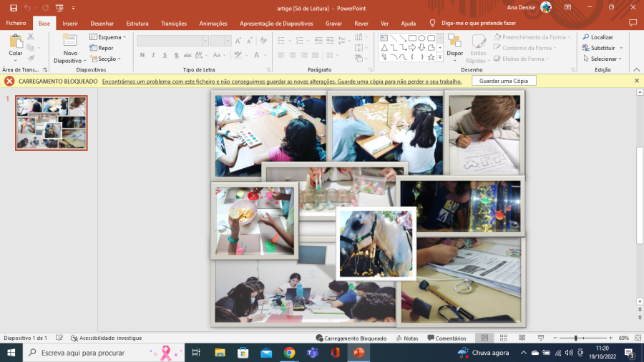Collapse the ribbon chevron
The width and height of the screenshot is (644, 362).
click(x=636, y=69)
